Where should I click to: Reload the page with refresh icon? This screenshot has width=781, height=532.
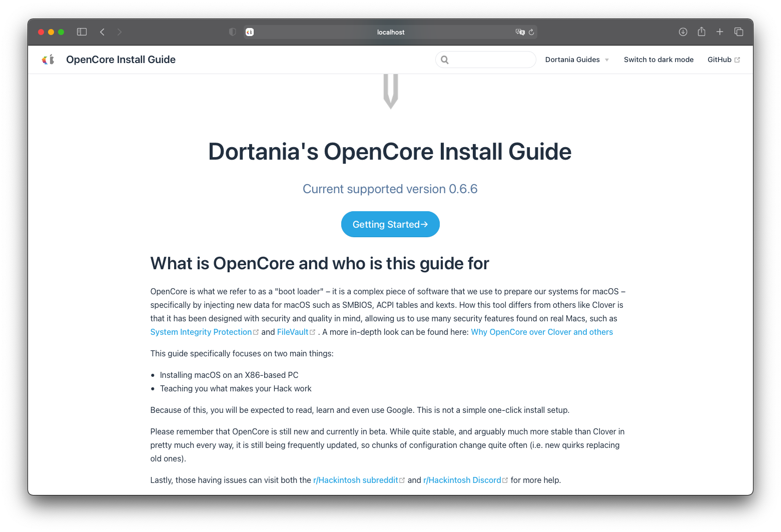tap(531, 32)
